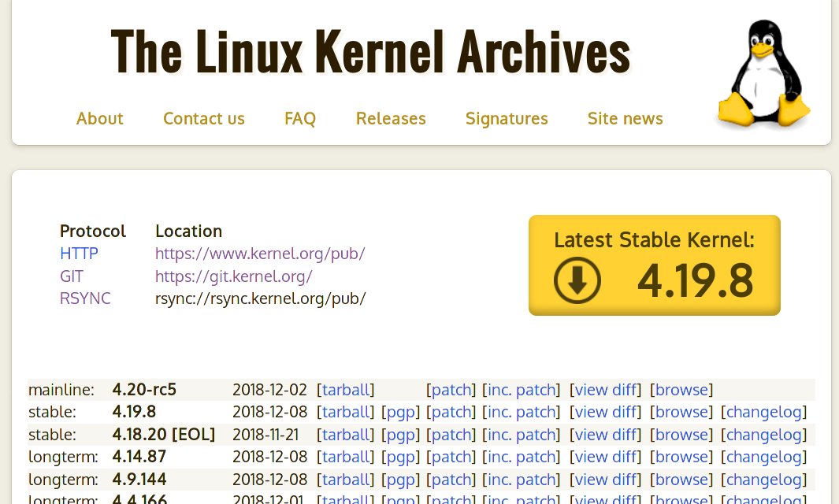839x504 pixels.
Task: Go to the FAQ page
Action: pos(300,118)
